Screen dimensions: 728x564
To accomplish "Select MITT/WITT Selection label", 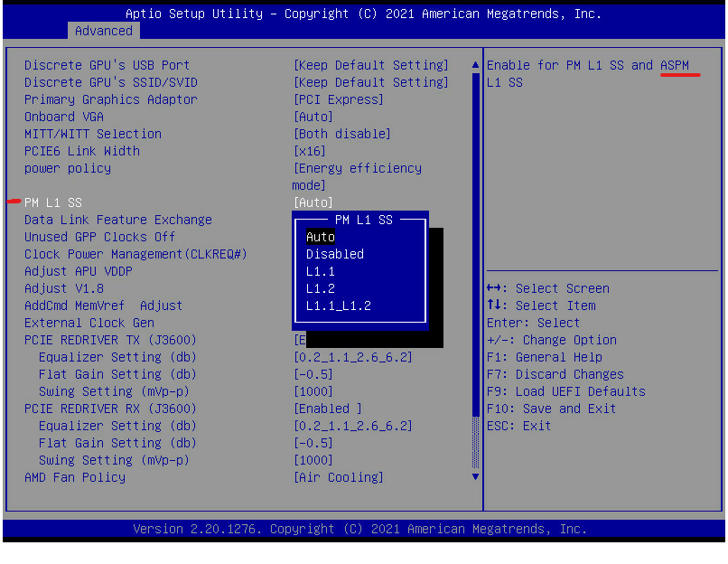I will tap(93, 134).
